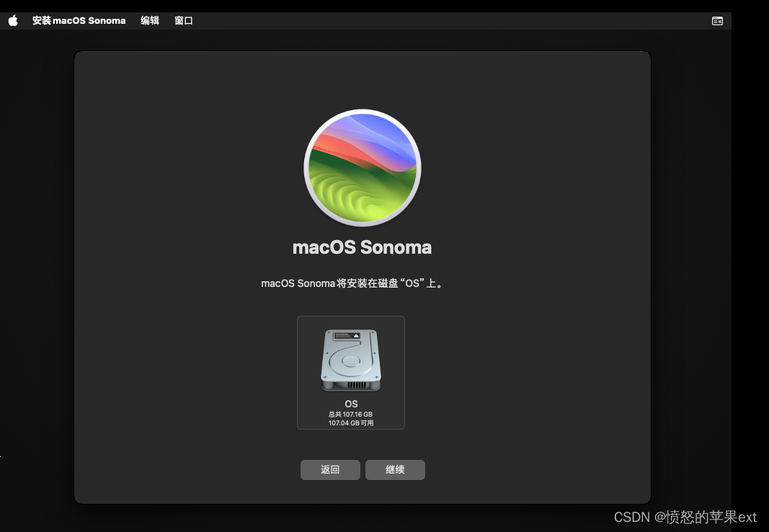Click the 107.04 GB 可用 text

[x=351, y=422]
